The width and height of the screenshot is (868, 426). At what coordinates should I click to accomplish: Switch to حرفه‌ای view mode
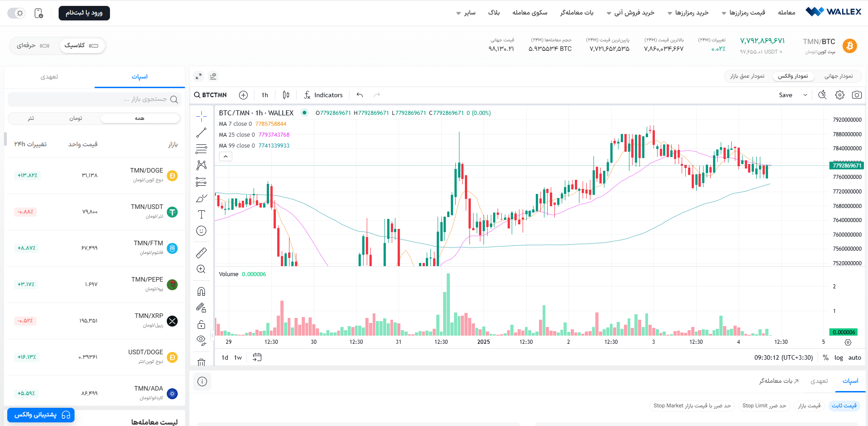click(33, 45)
